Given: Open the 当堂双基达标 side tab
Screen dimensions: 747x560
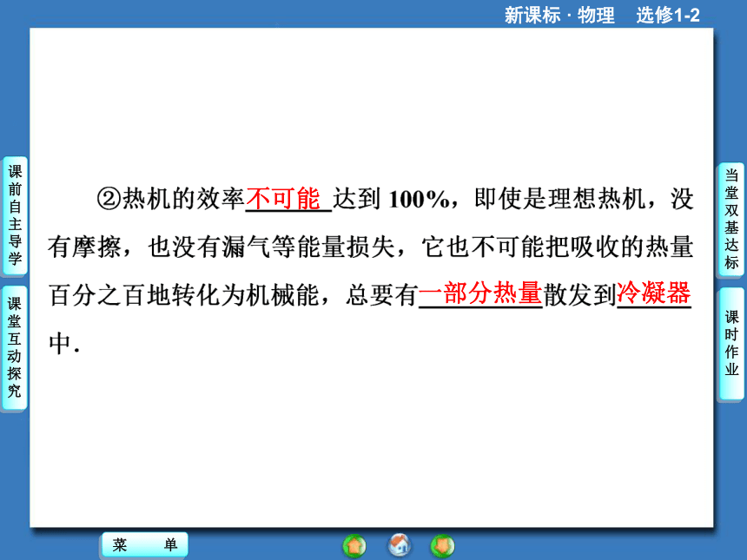Looking at the screenshot, I should click(x=731, y=219).
